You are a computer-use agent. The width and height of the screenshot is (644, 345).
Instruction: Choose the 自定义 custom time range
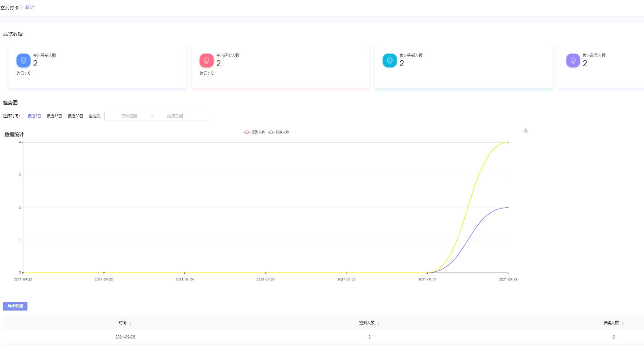point(95,116)
